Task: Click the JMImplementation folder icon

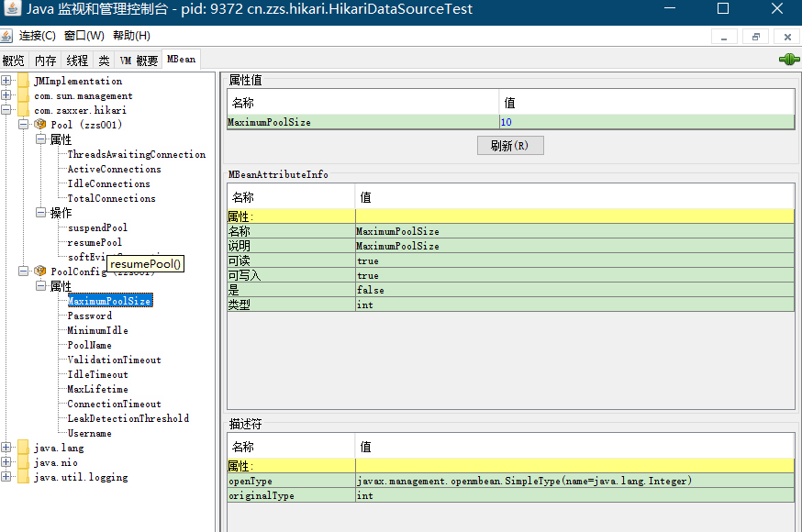Action: coord(24,81)
